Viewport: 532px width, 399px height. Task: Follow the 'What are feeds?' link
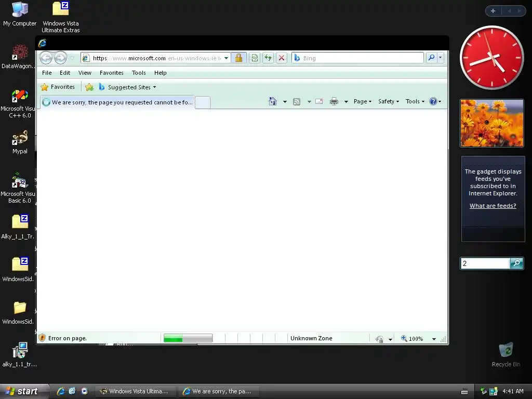[x=493, y=206]
